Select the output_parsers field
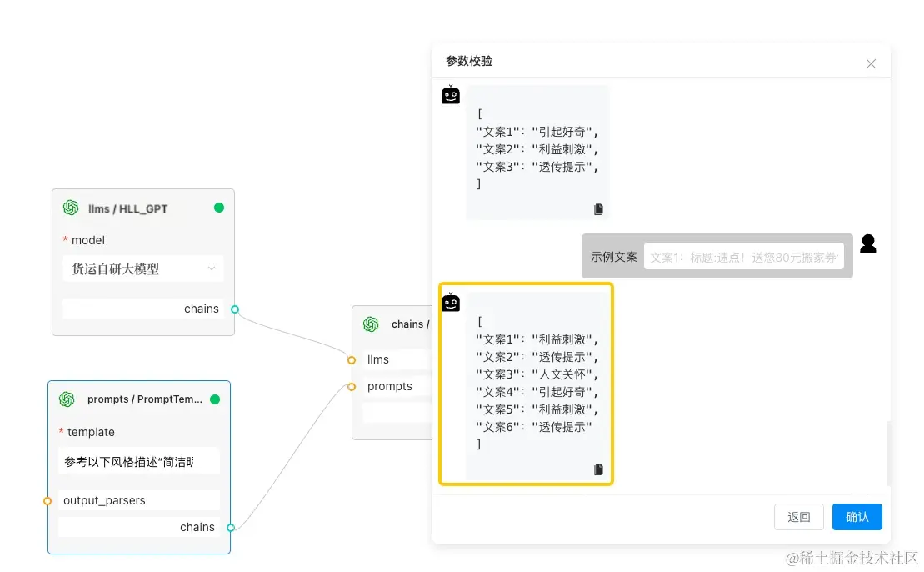Viewport: 924px width, 572px height. [x=139, y=500]
